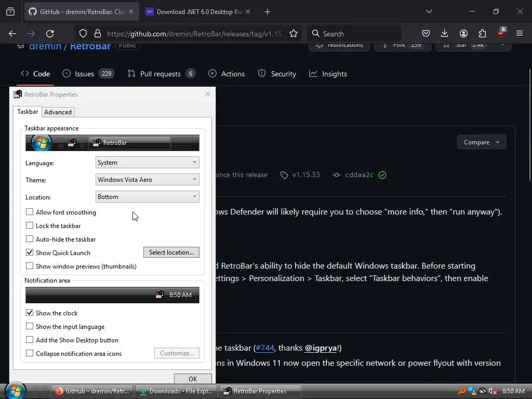Viewport: 532px width, 399px height.
Task: Select the Taskbar tab in RetroBar Properties
Action: (28, 112)
